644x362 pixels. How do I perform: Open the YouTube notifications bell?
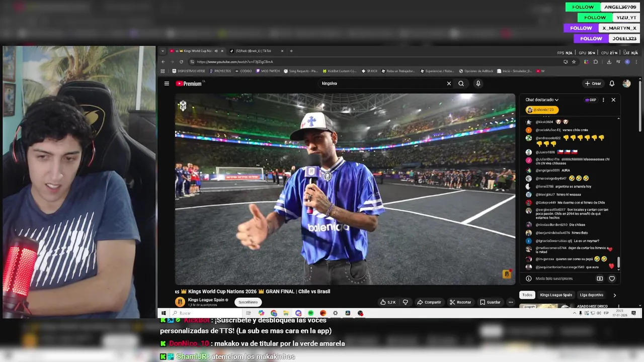(612, 83)
